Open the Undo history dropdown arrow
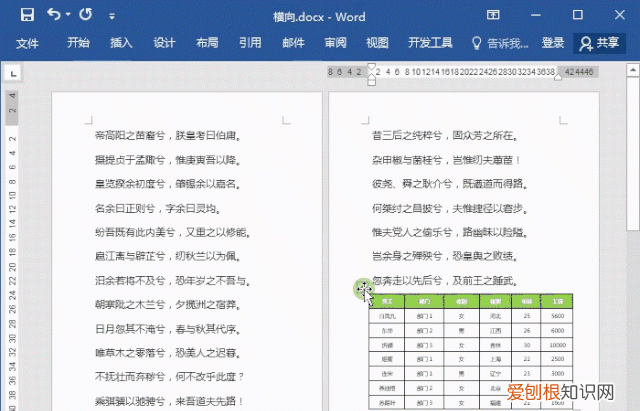Viewport: 640px width, 411px height. [68, 15]
